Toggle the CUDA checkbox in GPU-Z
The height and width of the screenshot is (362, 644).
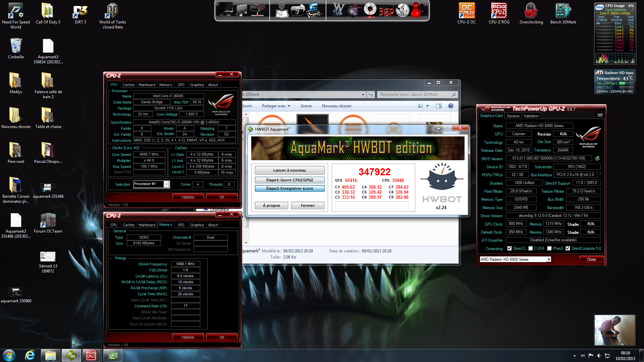530,248
